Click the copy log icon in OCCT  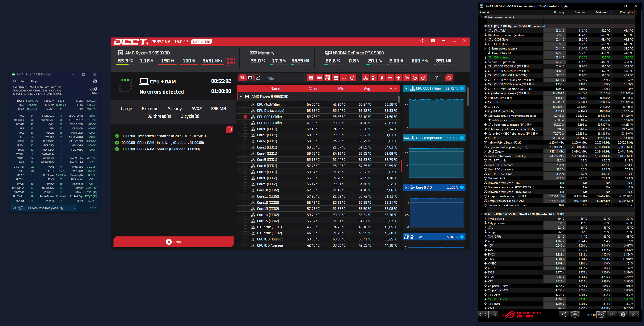[x=229, y=129]
